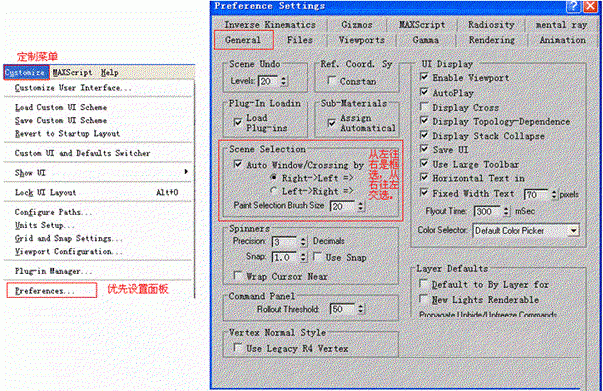Toggle AutoPlay checkbox

point(424,92)
